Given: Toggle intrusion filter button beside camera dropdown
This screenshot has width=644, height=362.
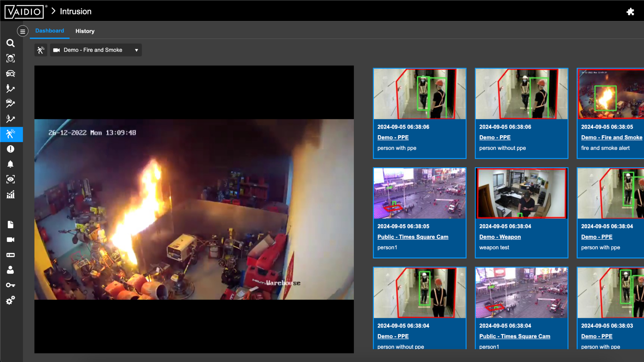Looking at the screenshot, I should pos(41,50).
